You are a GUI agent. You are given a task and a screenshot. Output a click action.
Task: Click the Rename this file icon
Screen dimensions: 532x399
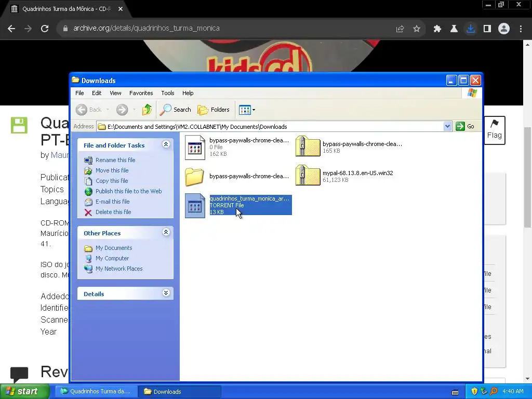tap(88, 160)
